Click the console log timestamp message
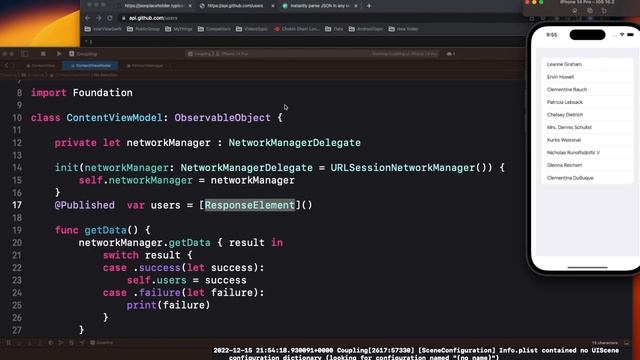 click(x=416, y=353)
